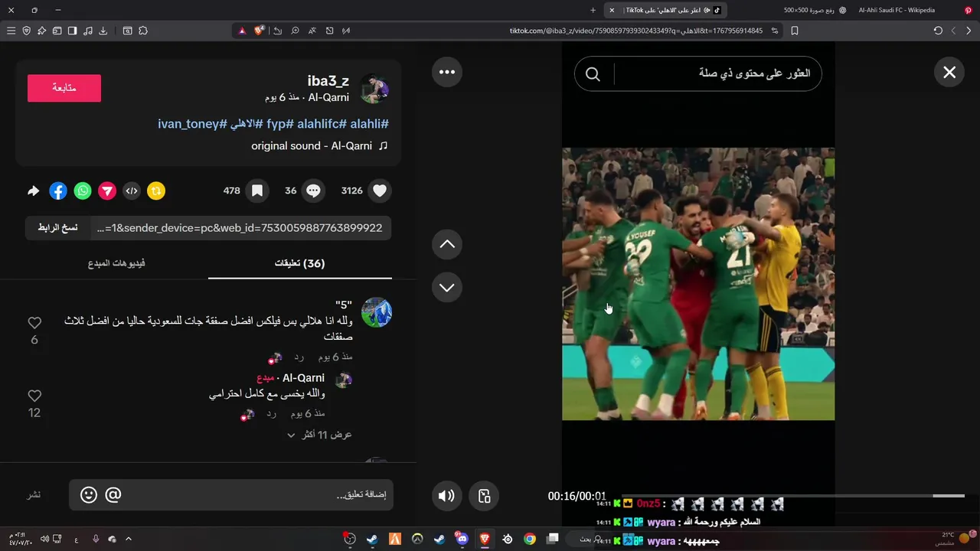Open more share options arrow

pos(34,191)
